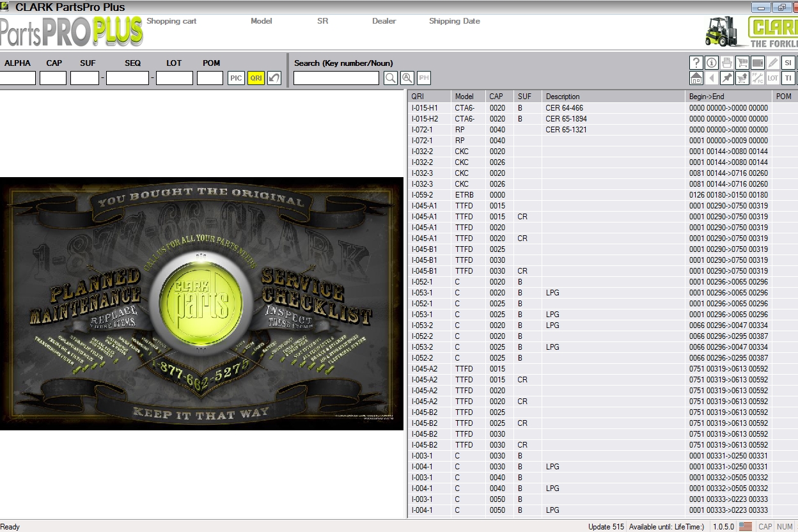Click the 0126 00180->0150 00180 range cell
Viewport: 798px width, 532px height.
pos(729,195)
